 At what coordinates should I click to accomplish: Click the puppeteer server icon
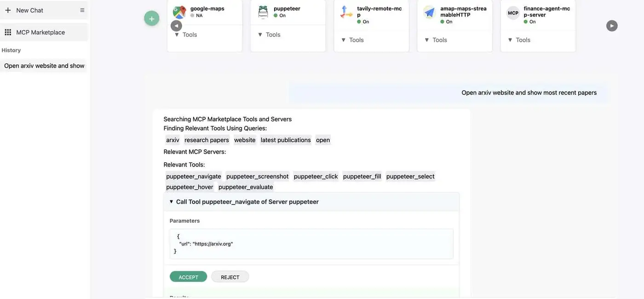click(263, 12)
